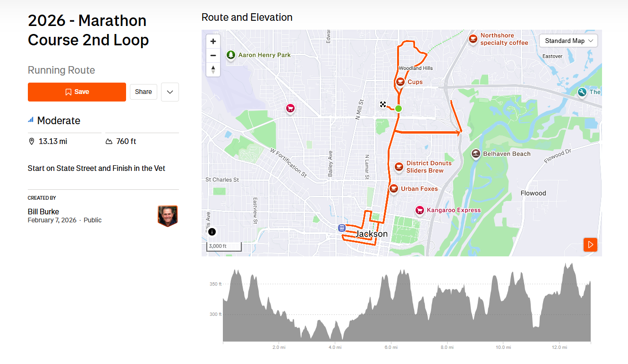Image resolution: width=628 pixels, height=364 pixels.
Task: Zoom in on the route map
Action: coord(213,42)
